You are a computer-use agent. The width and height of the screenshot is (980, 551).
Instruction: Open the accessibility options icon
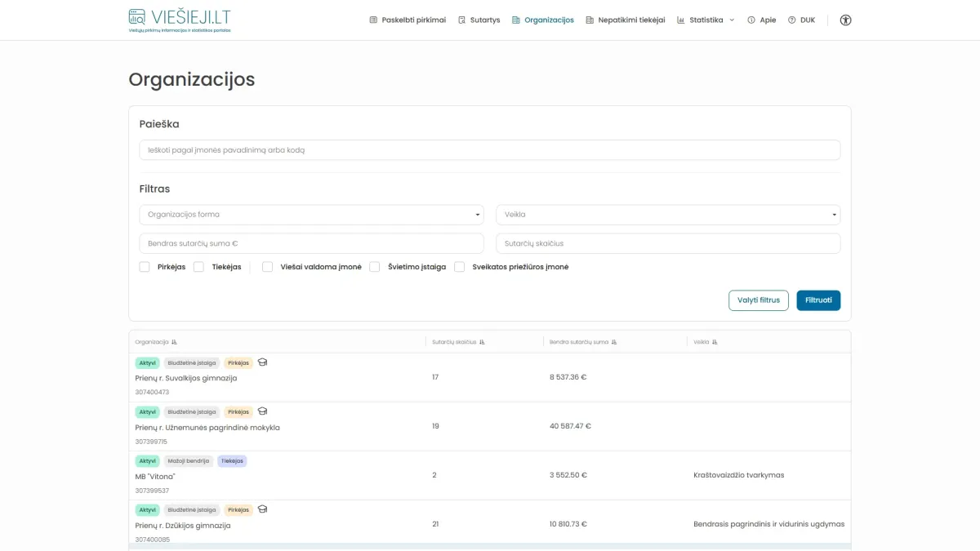pos(845,20)
